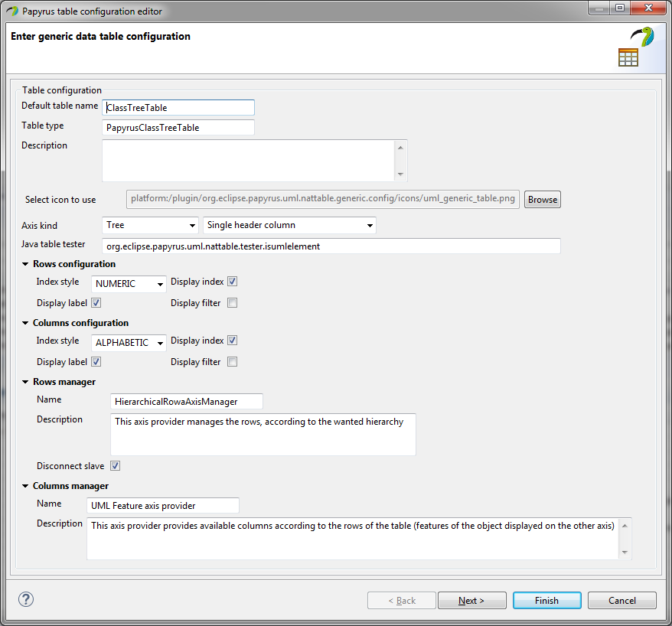672x626 pixels.
Task: Click the Java table tester field
Action: (331, 246)
